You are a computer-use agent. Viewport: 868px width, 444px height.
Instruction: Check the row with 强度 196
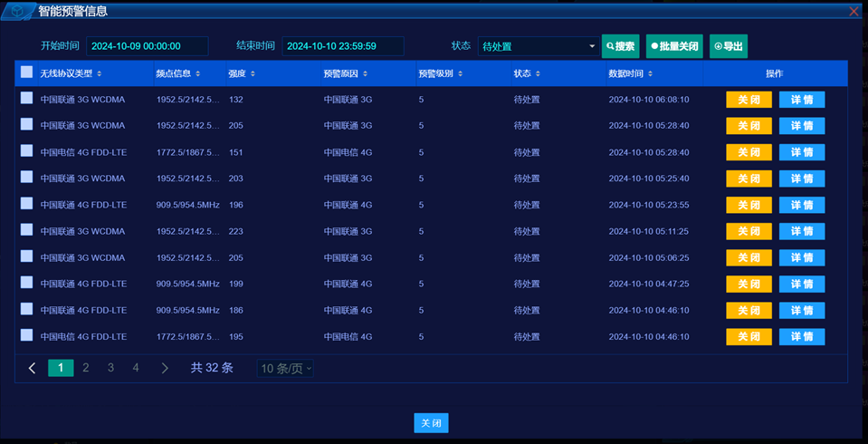tap(26, 204)
